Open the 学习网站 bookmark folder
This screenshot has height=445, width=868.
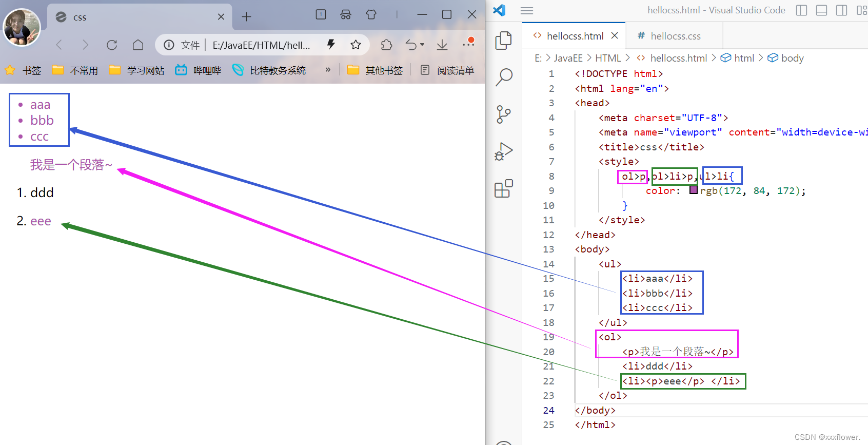(137, 70)
